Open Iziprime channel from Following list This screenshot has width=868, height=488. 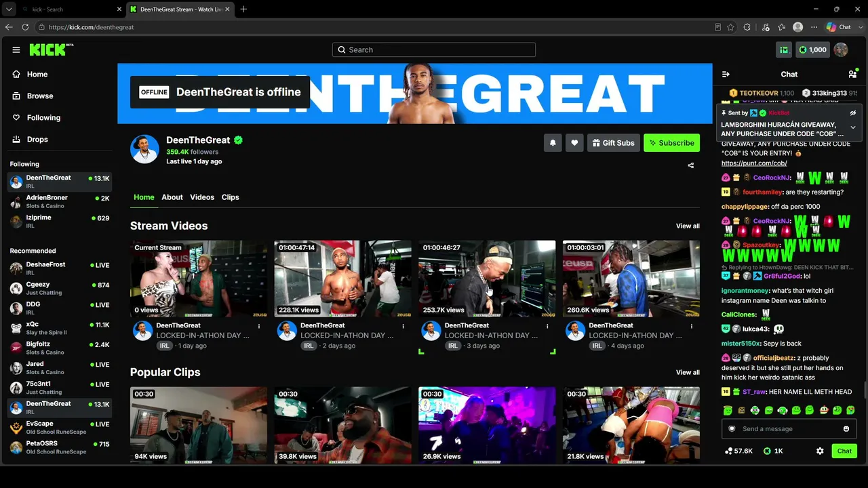coord(59,222)
